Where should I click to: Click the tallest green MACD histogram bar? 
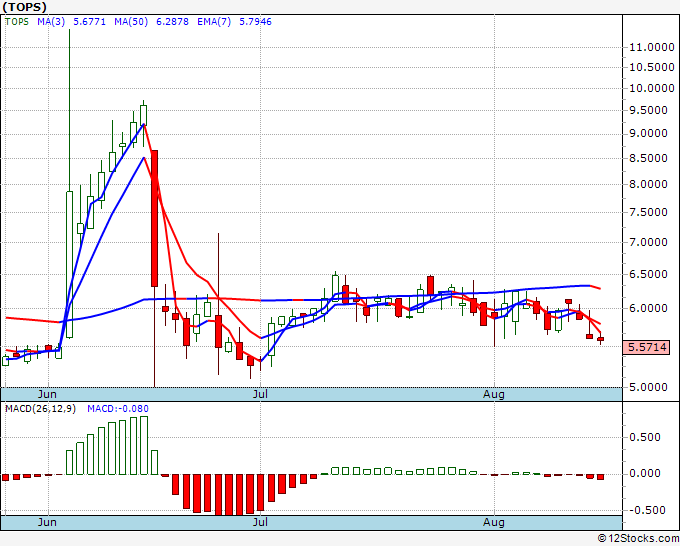point(143,445)
